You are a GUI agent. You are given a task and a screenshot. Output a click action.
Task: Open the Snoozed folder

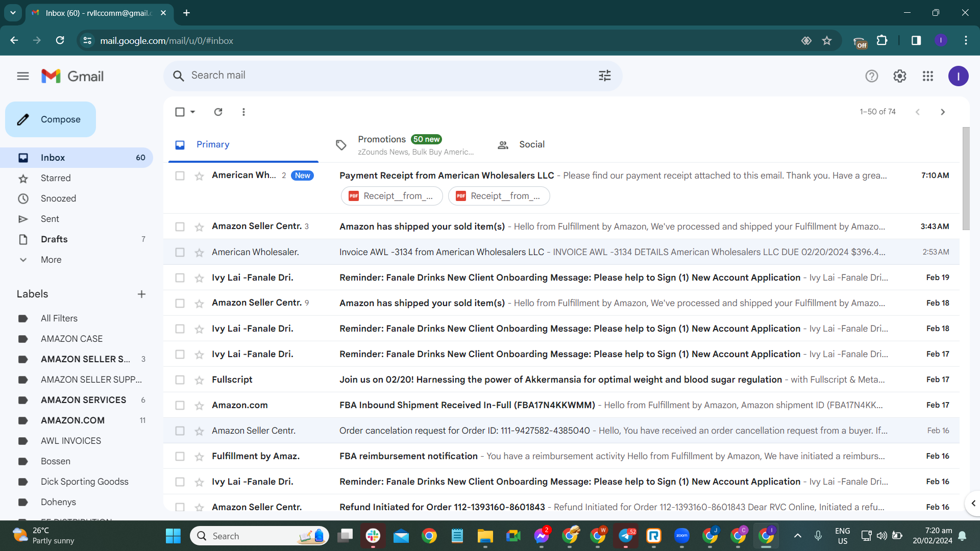(77, 198)
